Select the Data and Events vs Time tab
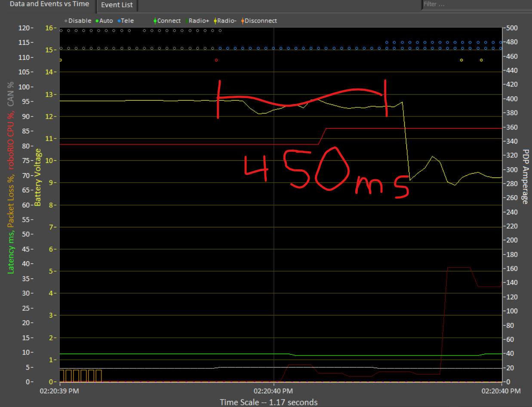532x407 pixels. tap(49, 4)
